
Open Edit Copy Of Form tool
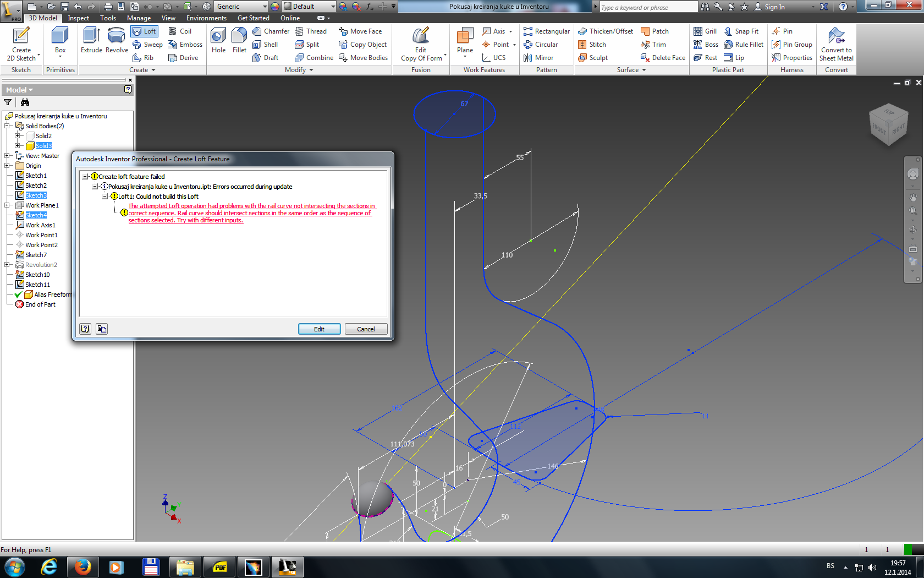(x=421, y=44)
